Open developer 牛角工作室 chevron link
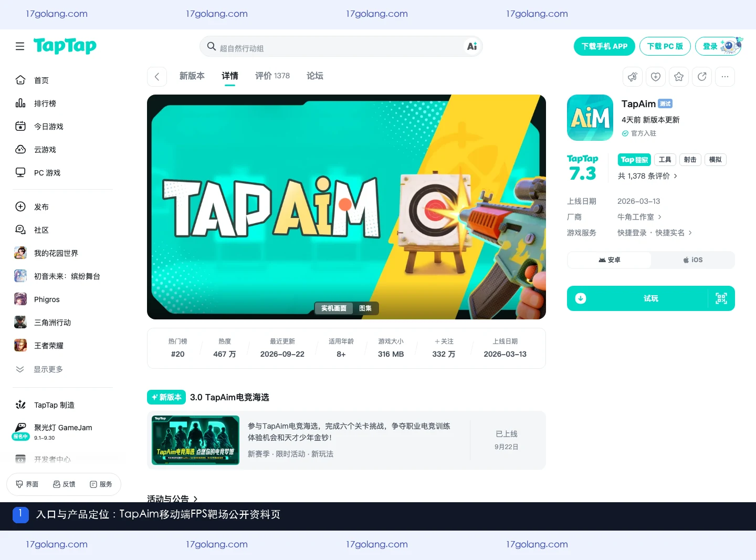 click(639, 217)
